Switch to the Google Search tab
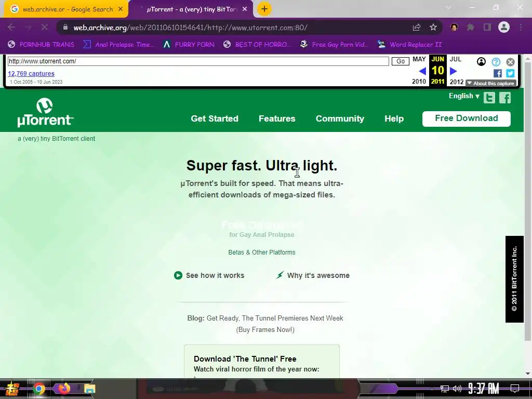532x399 pixels. coord(66,9)
